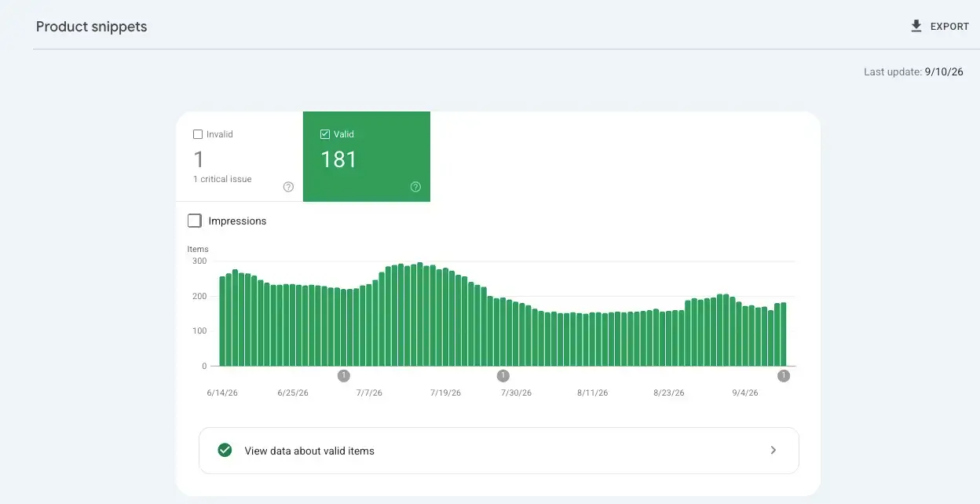Click the last bar in the chart
Image resolution: width=980 pixels, height=504 pixels.
783,334
